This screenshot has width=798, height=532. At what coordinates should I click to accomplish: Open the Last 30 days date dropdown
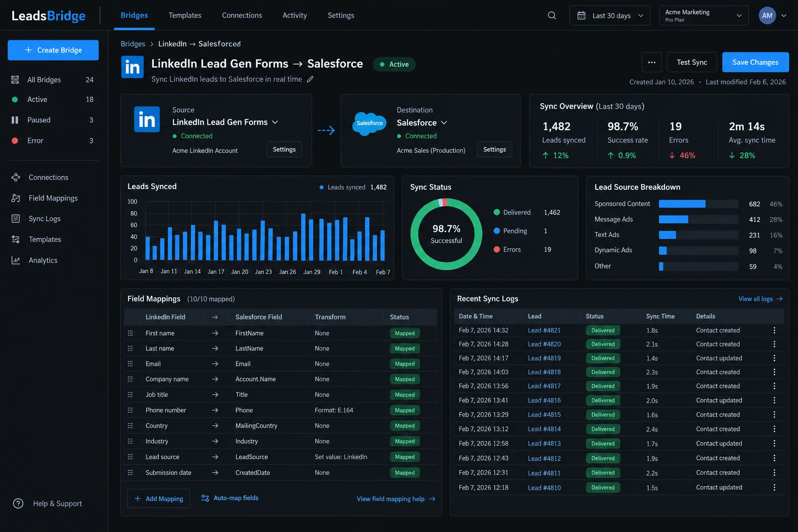(x=610, y=16)
